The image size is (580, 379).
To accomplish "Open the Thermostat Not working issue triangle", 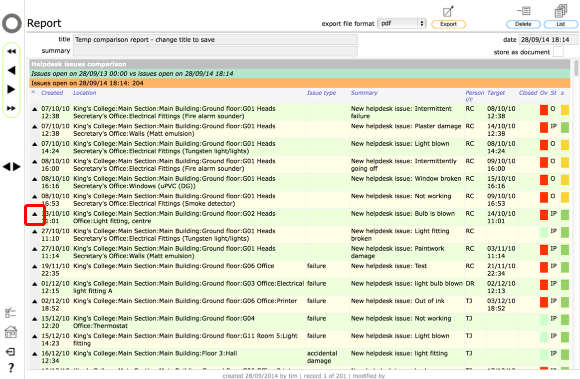I will [x=34, y=319].
